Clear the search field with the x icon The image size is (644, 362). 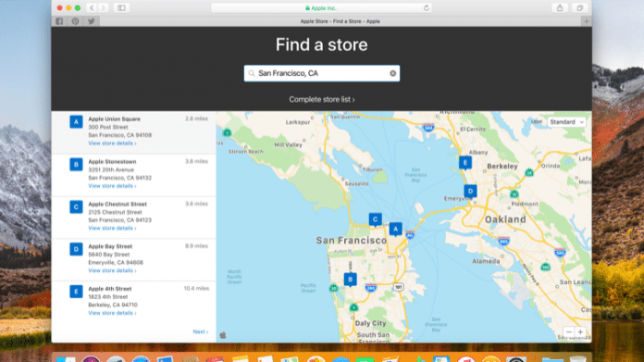tap(393, 73)
